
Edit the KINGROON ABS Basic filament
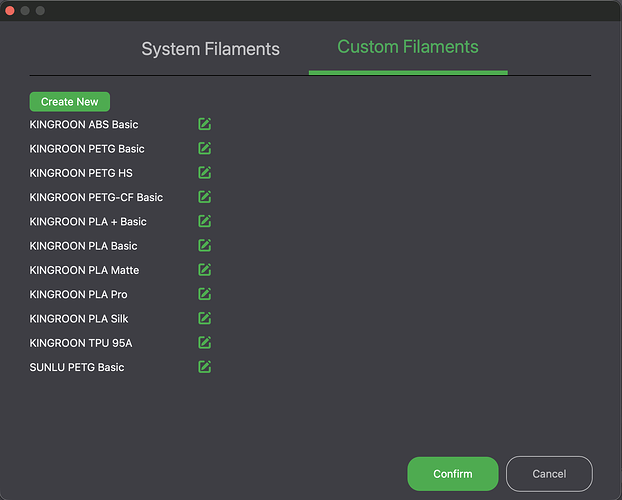click(205, 124)
